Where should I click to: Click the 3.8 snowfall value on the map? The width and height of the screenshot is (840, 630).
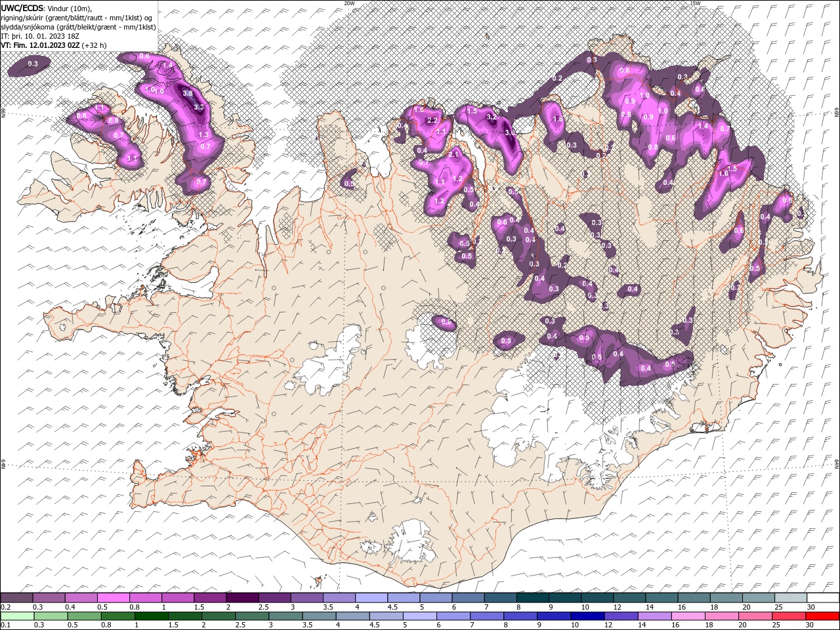point(188,94)
